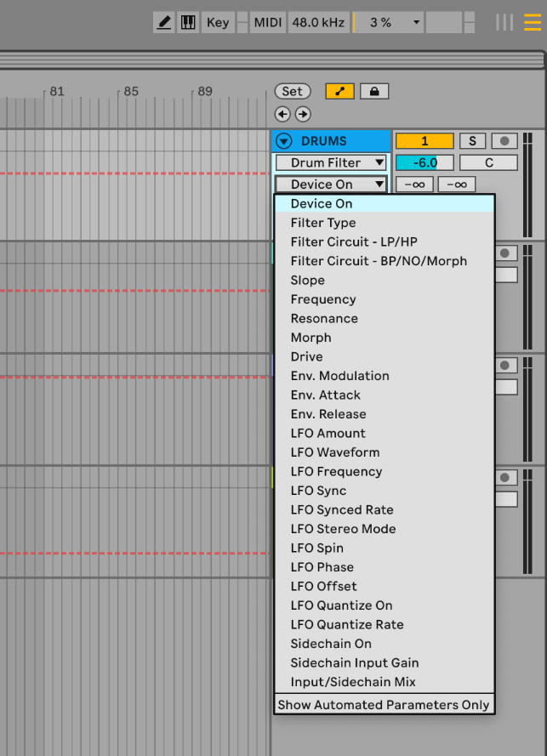
Task: Toggle Automation Mode button
Action: [x=339, y=91]
